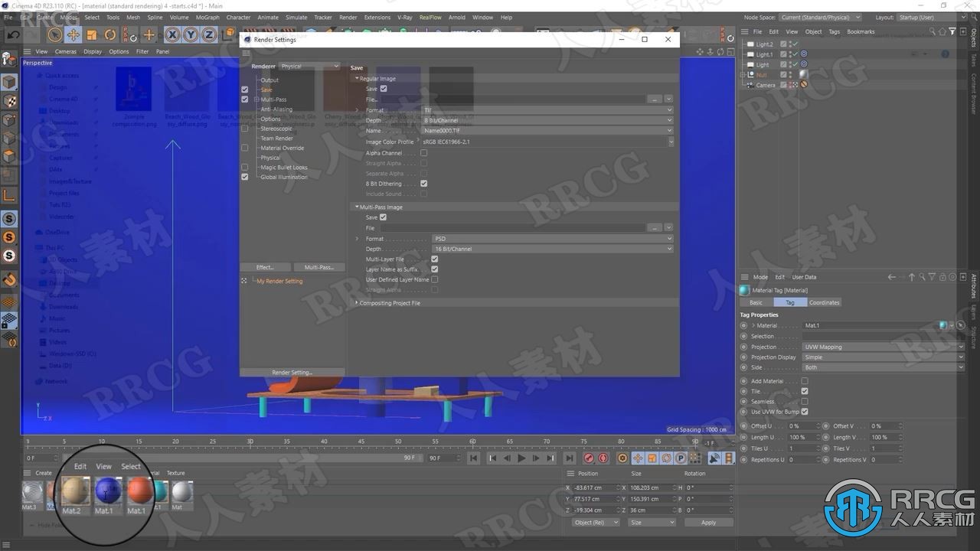This screenshot has width=980, height=551.
Task: Toggle the Multi-Layer File checkbox
Action: tap(435, 259)
